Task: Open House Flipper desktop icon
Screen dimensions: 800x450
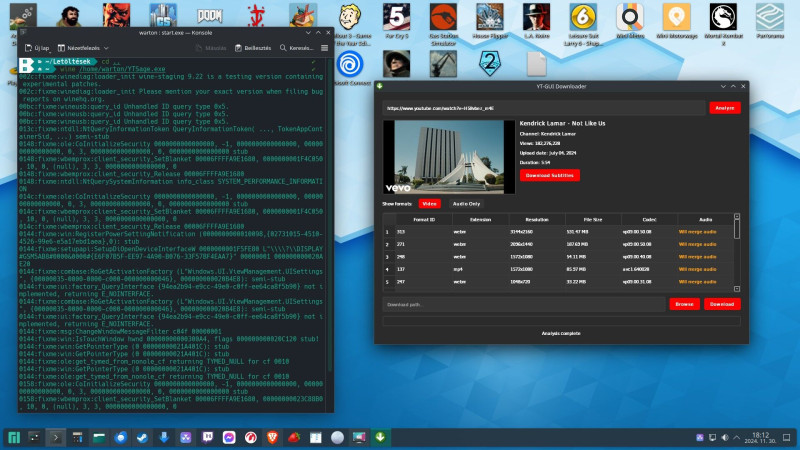Action: point(490,21)
